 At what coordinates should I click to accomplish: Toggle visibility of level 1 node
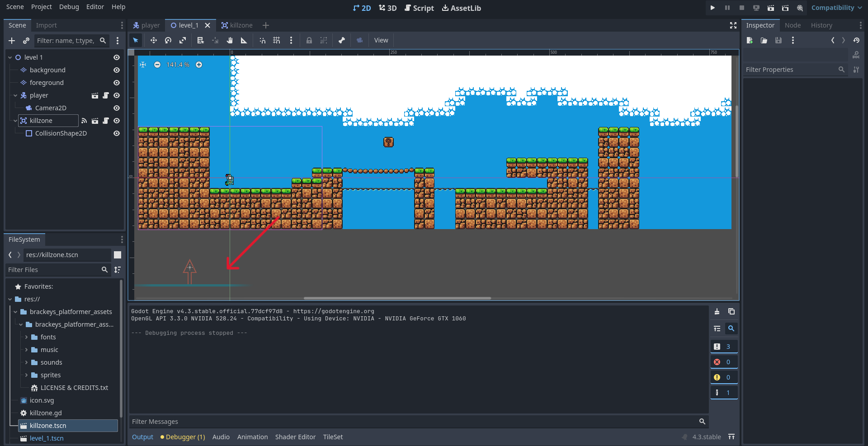117,57
